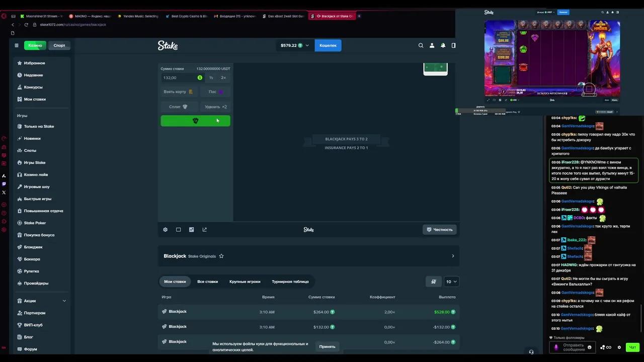Click the USDT currency icon in bet field
Viewport: 644px width, 362px height.
click(x=200, y=78)
